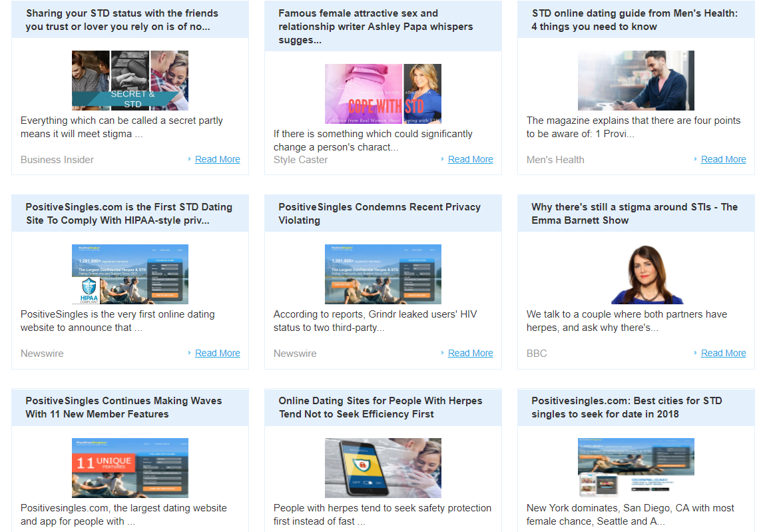
Task: Select the 'First STD Dating Site To Comply' title
Action: coord(128,214)
